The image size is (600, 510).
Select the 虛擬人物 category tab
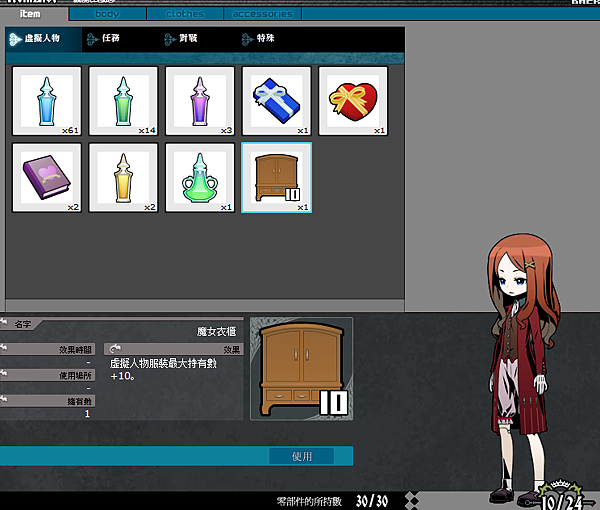[44, 39]
